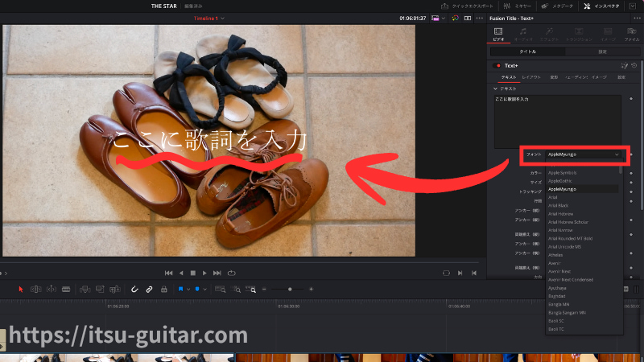Screen dimensions: 644x362
Task: Click the Position Lock padlock icon
Action: click(164, 290)
